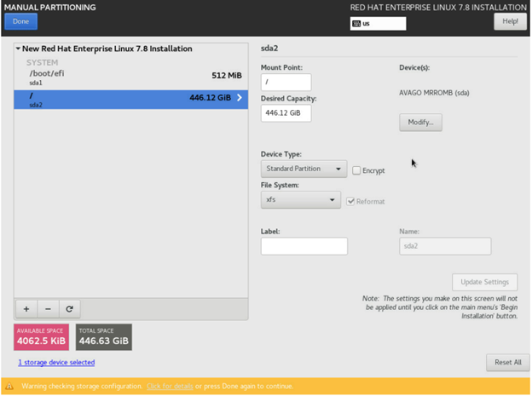Click the Modify... device button

(419, 122)
